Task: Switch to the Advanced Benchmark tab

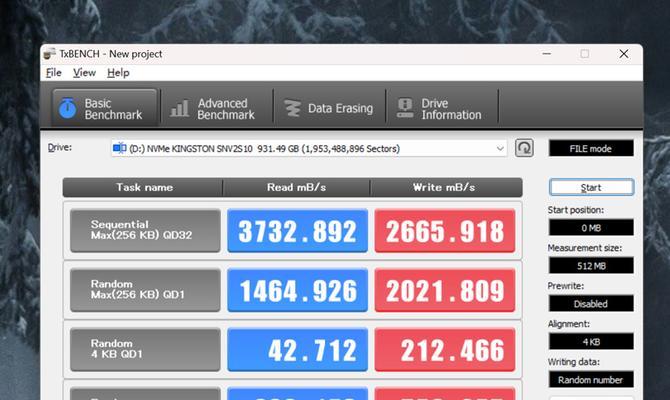Action: [217, 109]
